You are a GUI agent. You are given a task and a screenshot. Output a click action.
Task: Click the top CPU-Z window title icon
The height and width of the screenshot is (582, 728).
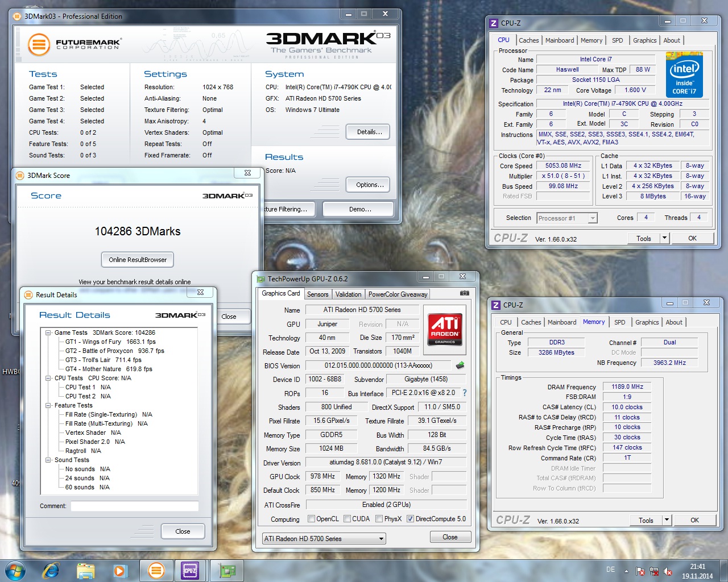494,23
